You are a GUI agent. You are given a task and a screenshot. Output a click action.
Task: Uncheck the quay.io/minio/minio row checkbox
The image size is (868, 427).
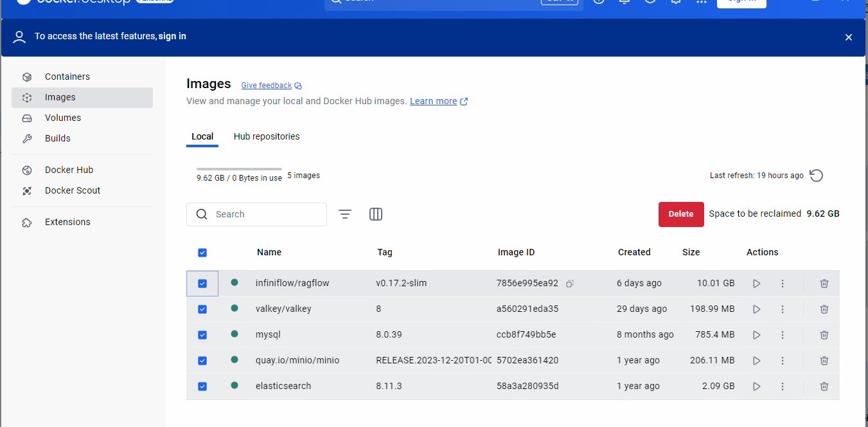click(x=202, y=361)
